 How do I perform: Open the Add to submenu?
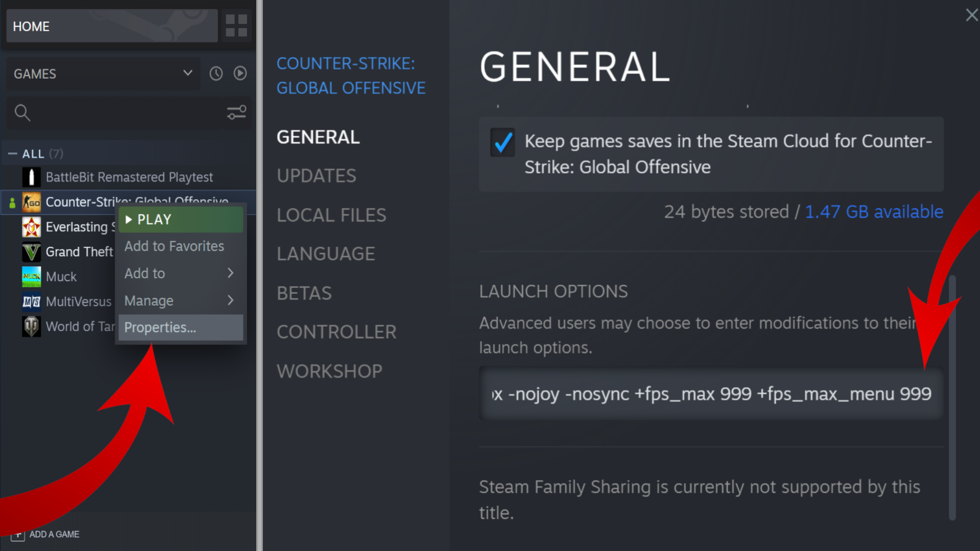click(180, 273)
